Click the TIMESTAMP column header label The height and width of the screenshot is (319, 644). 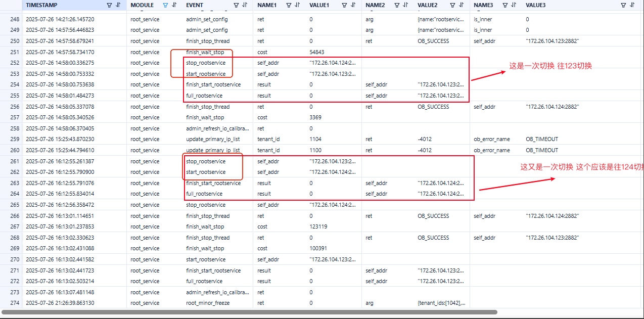pos(41,5)
